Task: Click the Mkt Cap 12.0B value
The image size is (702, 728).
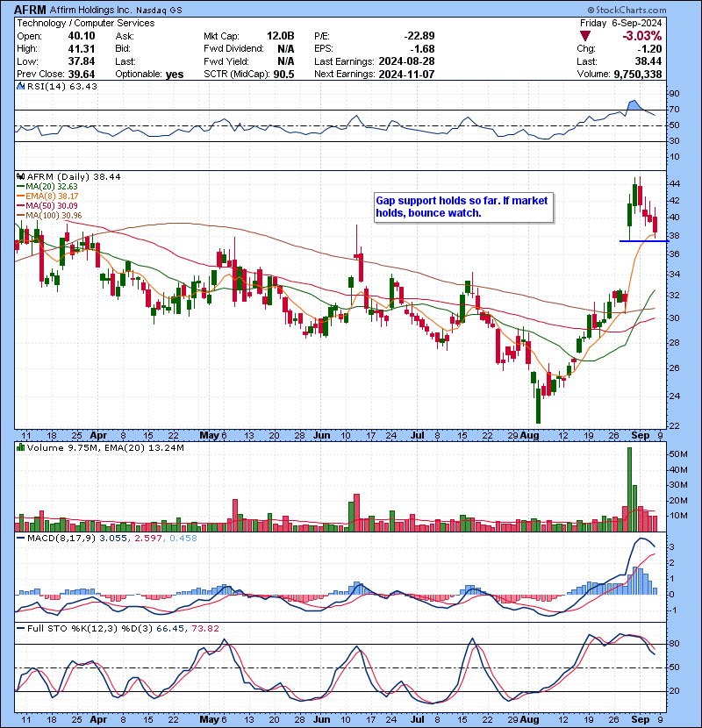Action: click(x=281, y=36)
